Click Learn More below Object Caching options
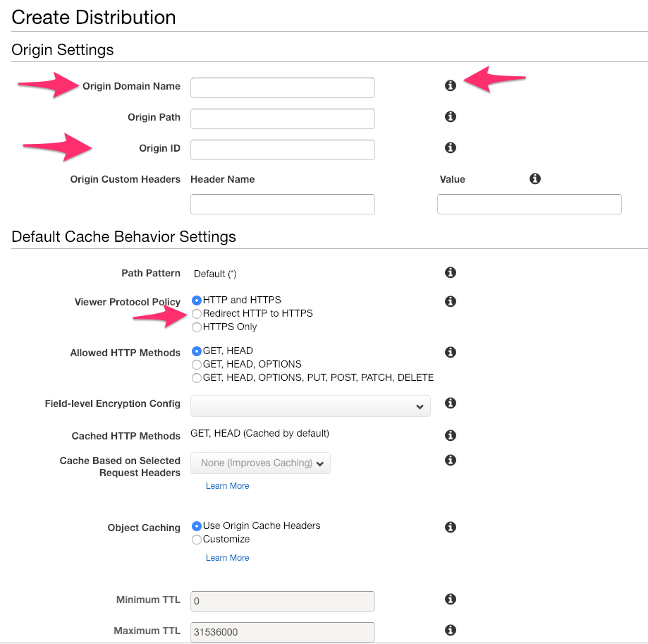Image resolution: width=648 pixels, height=644 pixels. click(x=227, y=557)
